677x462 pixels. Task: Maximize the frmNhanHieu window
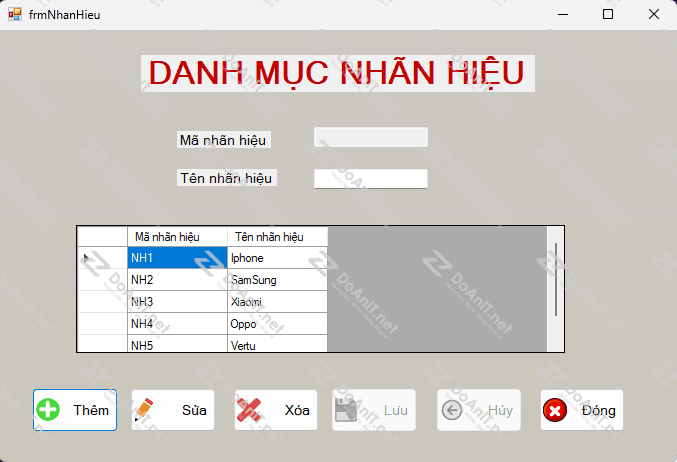pyautogui.click(x=608, y=14)
